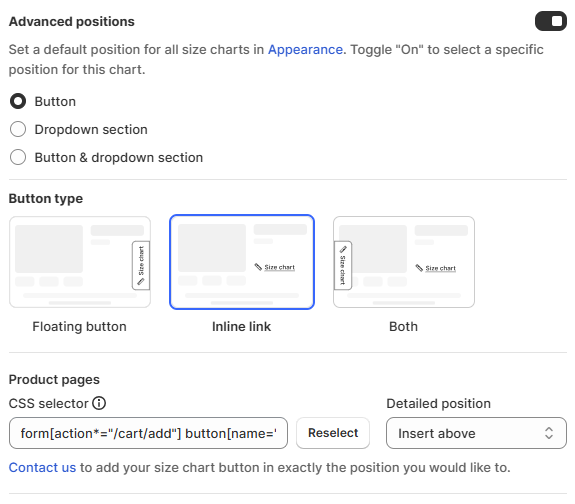Screen dimensions: 575x504
Task: Click the ruler Size chart link in Inline link preview
Action: (x=275, y=267)
